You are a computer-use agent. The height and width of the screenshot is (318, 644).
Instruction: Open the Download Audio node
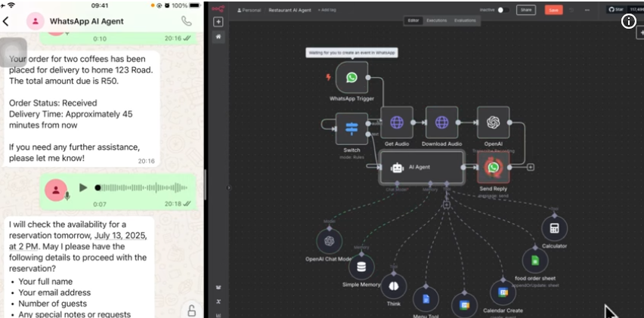[x=441, y=122]
